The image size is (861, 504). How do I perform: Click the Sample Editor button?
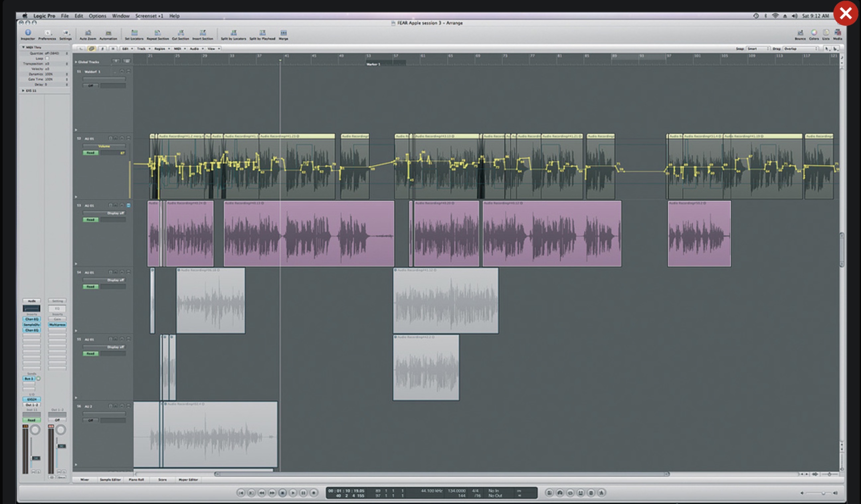[x=110, y=480]
